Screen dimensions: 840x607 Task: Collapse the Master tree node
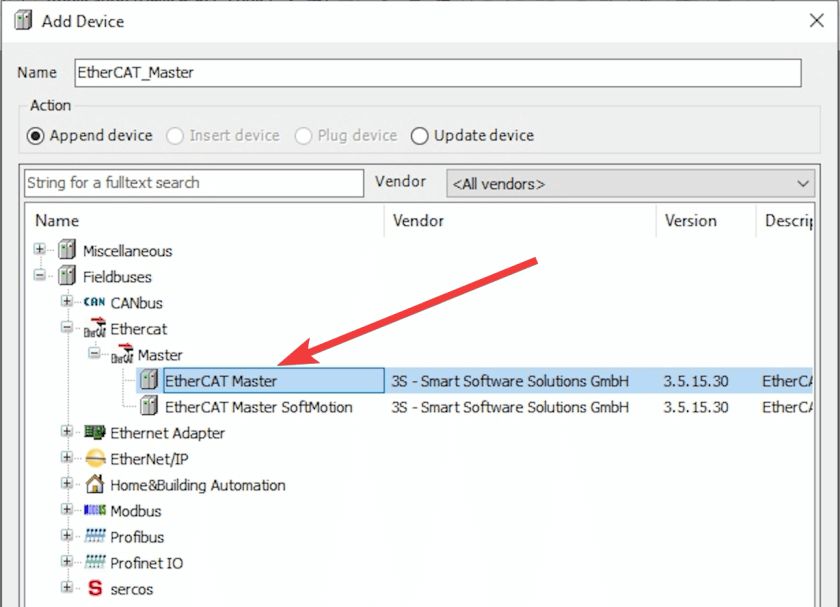[94, 353]
